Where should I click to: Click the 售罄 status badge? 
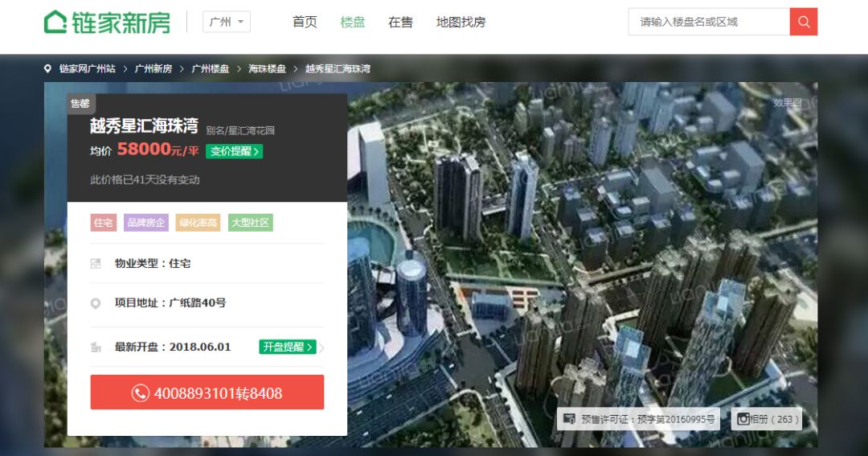pos(81,104)
